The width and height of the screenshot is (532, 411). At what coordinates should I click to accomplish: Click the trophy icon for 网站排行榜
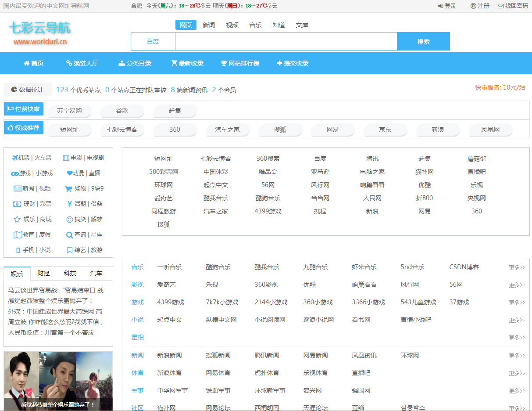(224, 63)
